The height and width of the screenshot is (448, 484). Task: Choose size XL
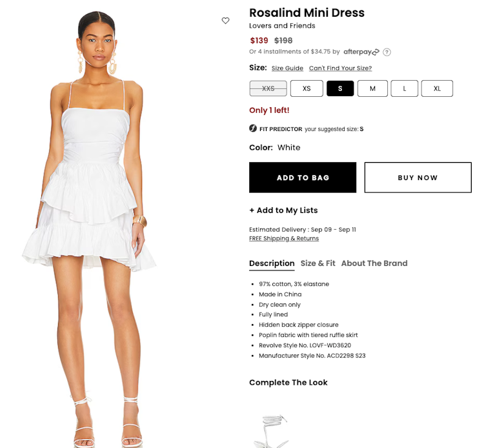click(437, 88)
